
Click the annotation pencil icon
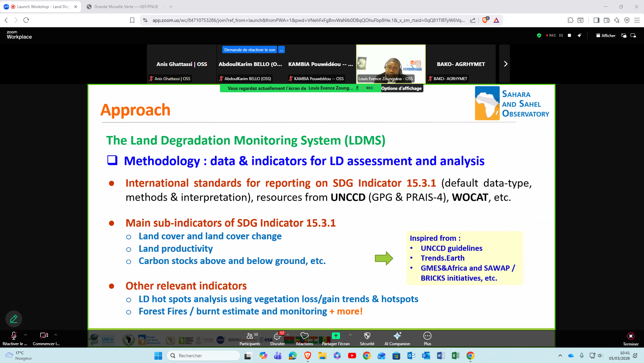coord(13,319)
